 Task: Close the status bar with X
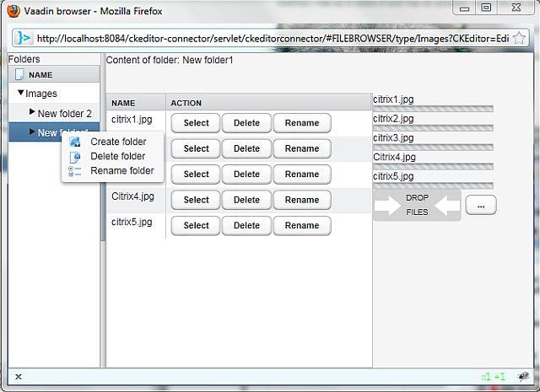19,377
